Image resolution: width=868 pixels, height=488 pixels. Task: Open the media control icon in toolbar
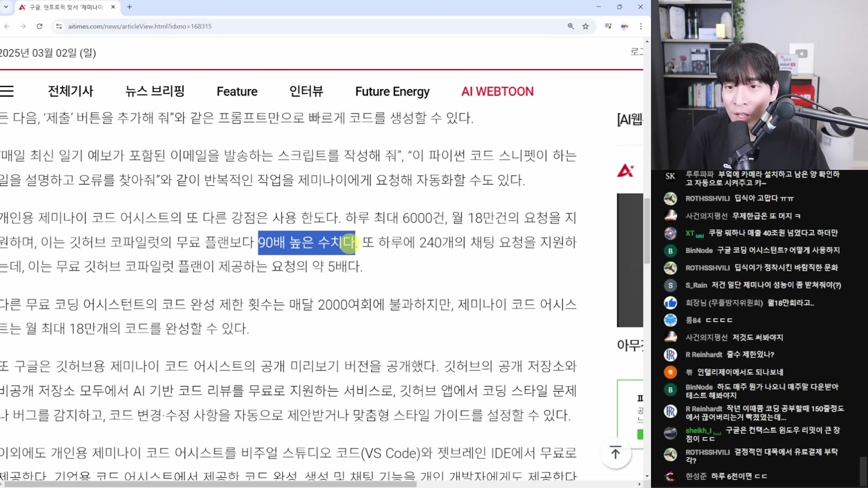click(x=608, y=26)
